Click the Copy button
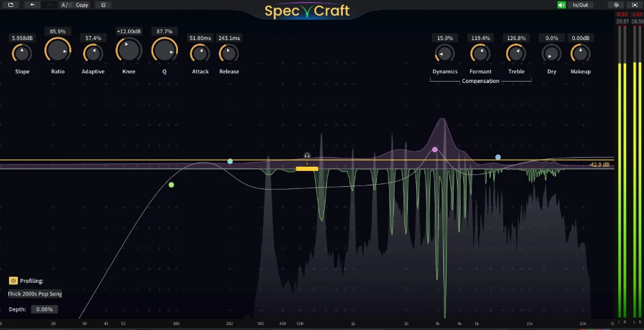Screen dimensions: 644x330 point(82,5)
